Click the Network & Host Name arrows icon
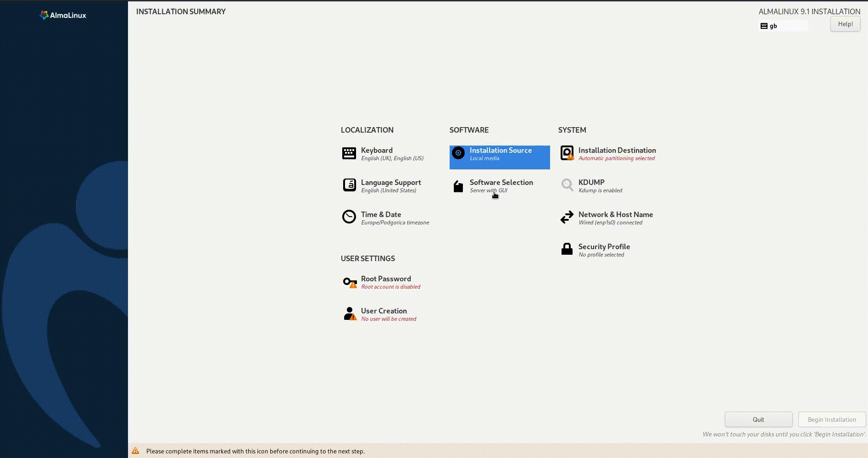Image resolution: width=868 pixels, height=458 pixels. 567,217
